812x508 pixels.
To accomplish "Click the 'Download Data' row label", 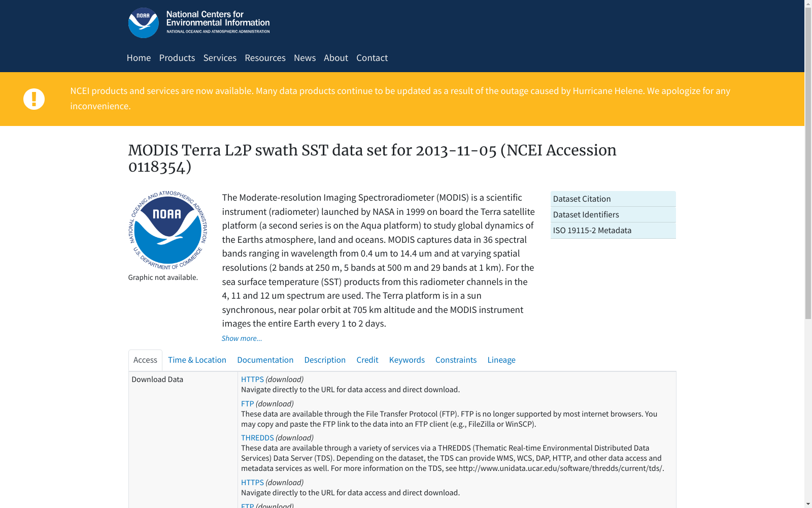I will click(157, 379).
